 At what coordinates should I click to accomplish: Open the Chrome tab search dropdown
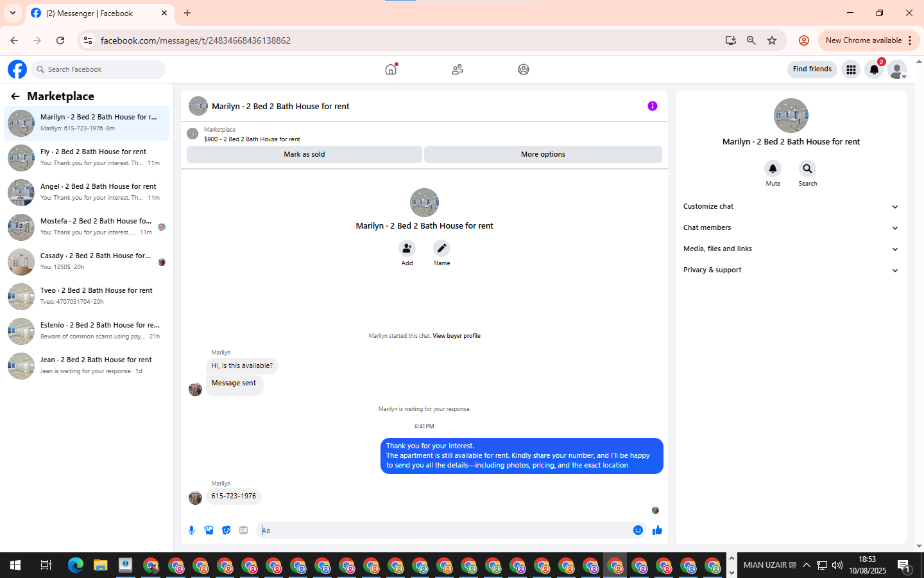pos(12,13)
